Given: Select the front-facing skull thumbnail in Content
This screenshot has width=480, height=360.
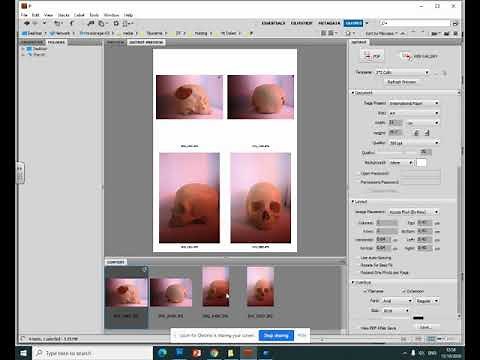Looking at the screenshot, I should 260,287.
